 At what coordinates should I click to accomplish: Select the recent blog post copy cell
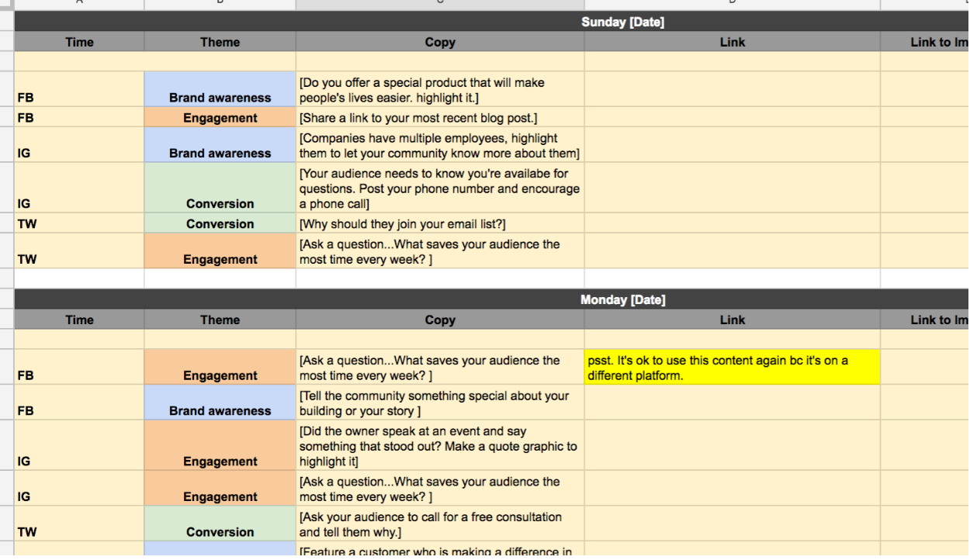pos(440,118)
